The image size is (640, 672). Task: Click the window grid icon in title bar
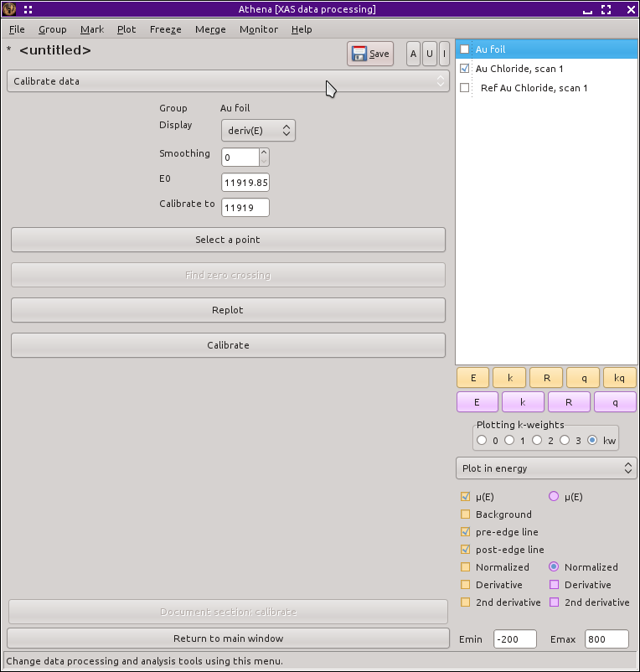(x=28, y=9)
